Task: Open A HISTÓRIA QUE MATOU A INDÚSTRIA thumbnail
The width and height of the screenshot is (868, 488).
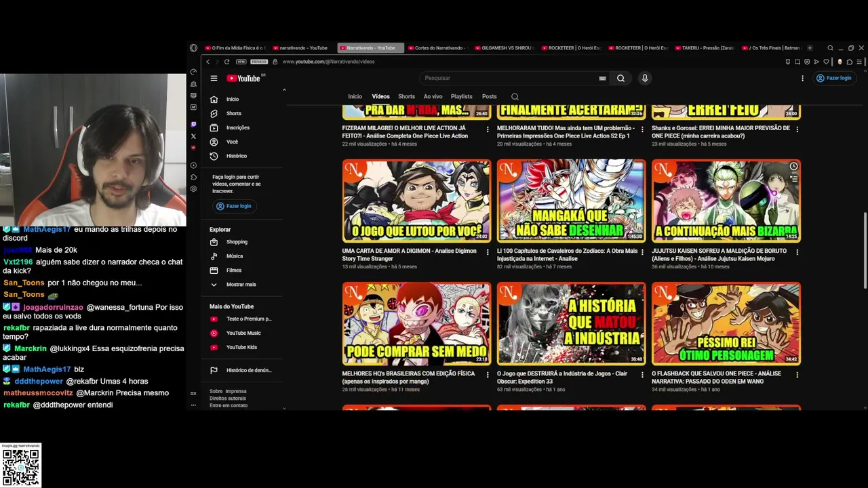Action: [x=571, y=324]
